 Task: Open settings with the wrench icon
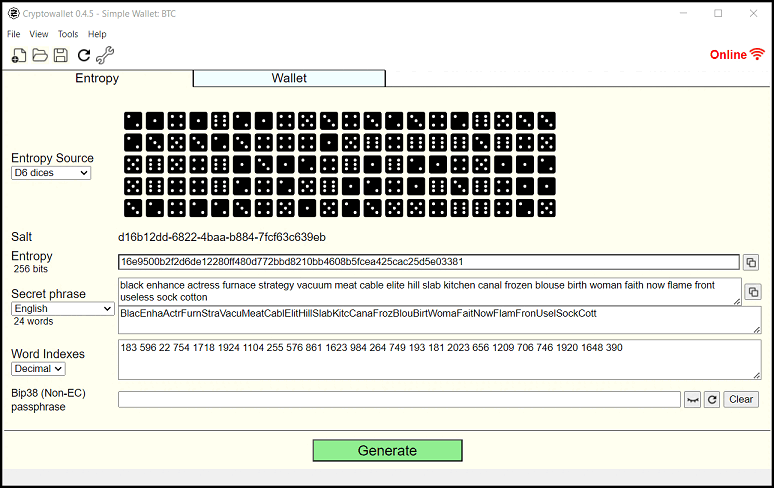click(105, 55)
